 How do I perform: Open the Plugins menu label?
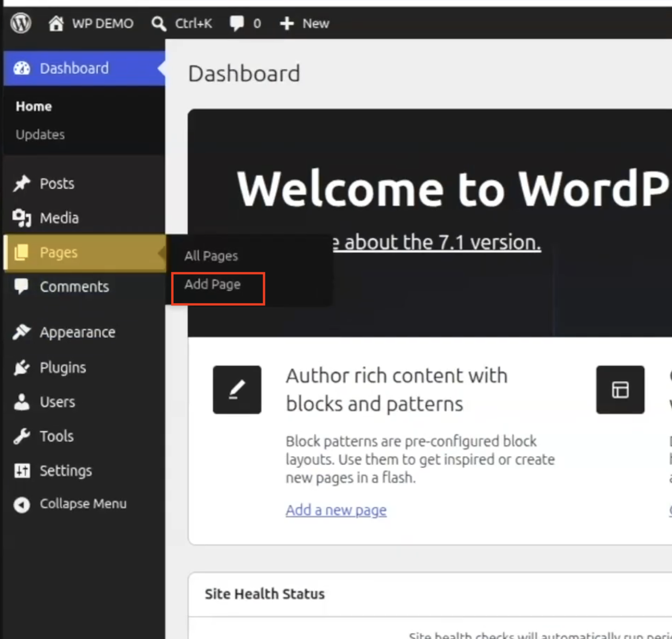(63, 367)
